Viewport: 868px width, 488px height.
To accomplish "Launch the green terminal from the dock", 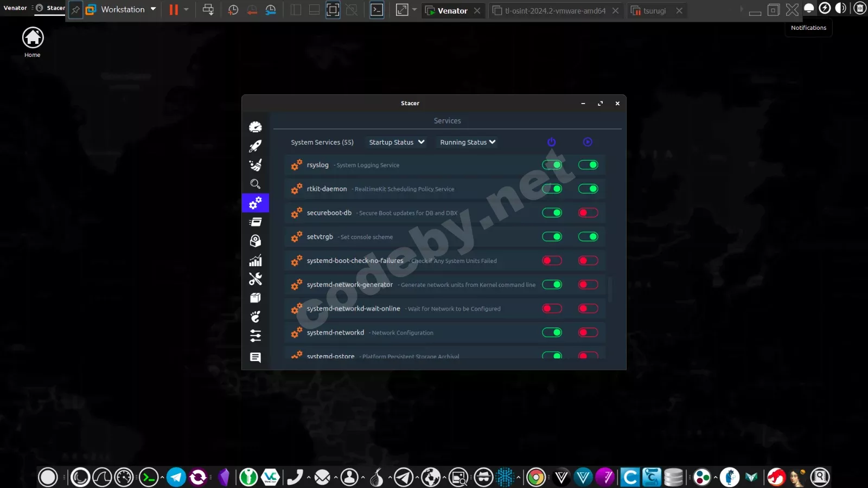I will (149, 477).
